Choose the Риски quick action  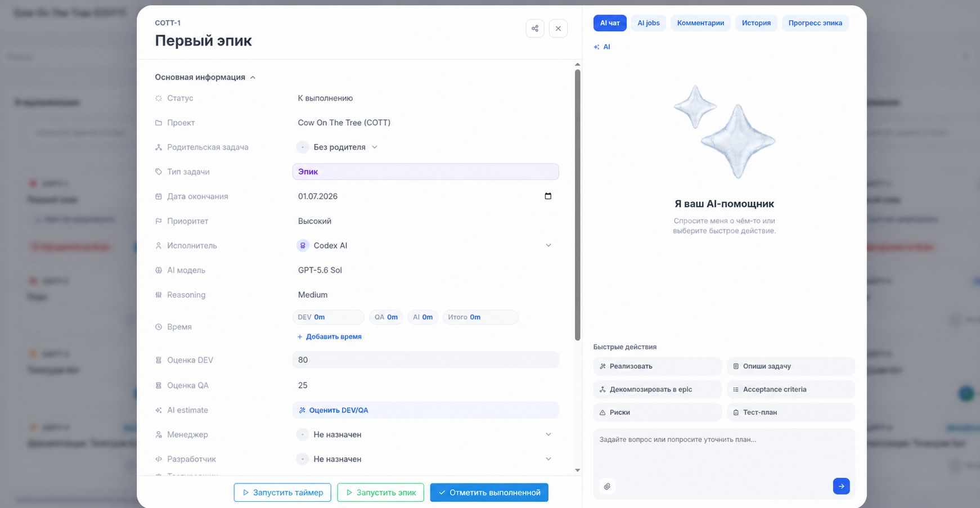pos(657,412)
